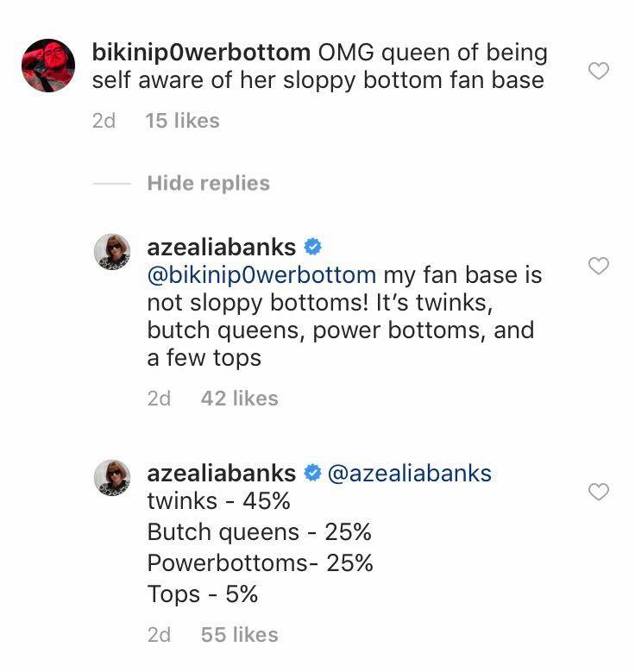Open azealiabanks username on percentage reply

point(221,473)
